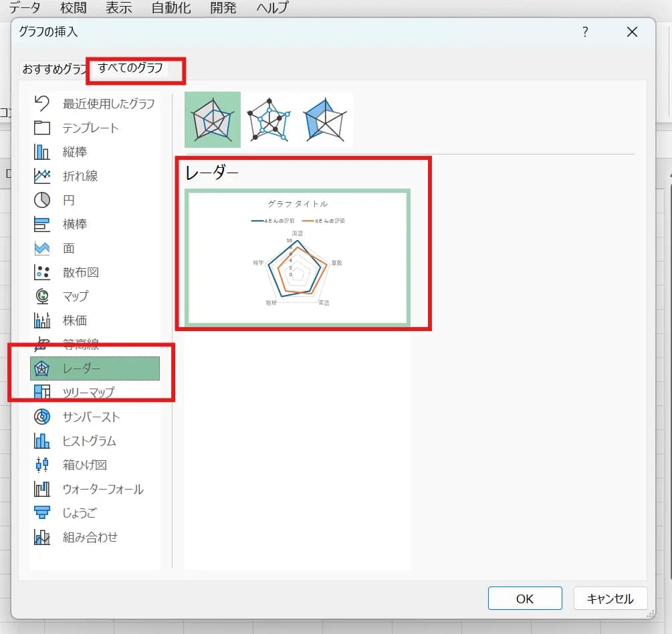Image resolution: width=672 pixels, height=634 pixels.
Task: Switch to the すべてのグラフ tab
Action: pos(130,68)
